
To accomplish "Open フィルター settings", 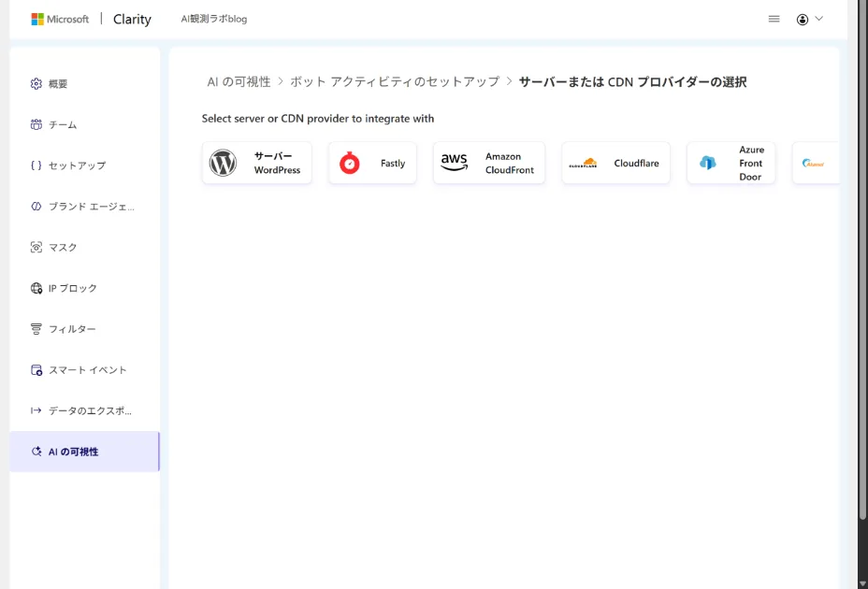I will coord(70,328).
